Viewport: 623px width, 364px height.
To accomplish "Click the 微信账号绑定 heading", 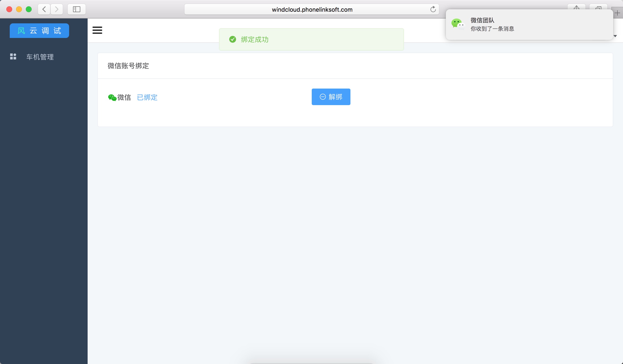I will click(x=128, y=66).
